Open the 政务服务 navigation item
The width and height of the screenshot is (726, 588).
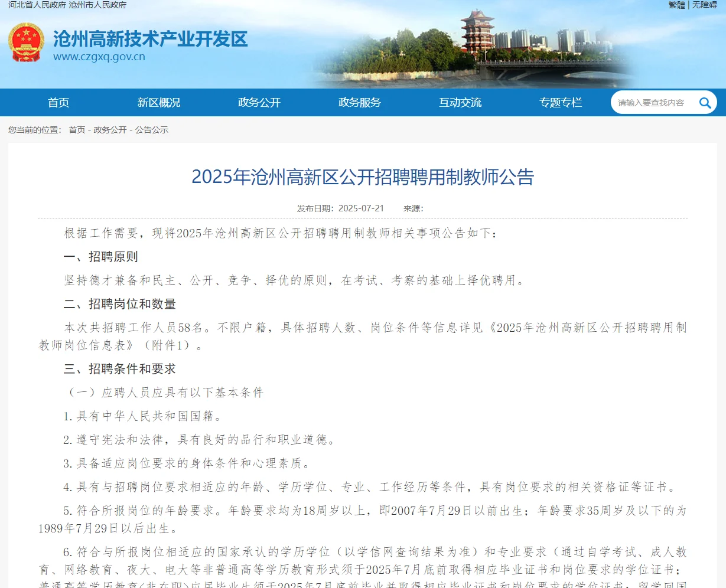[x=360, y=103]
